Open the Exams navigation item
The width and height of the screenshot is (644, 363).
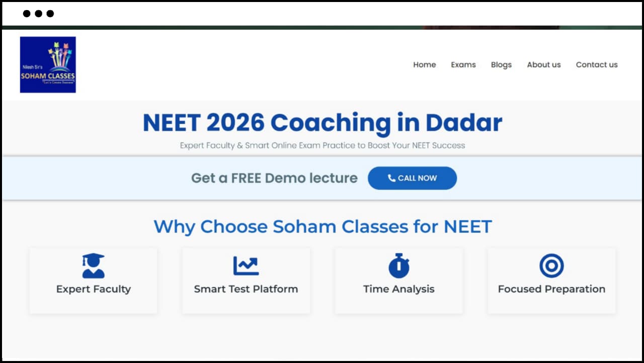tap(463, 64)
